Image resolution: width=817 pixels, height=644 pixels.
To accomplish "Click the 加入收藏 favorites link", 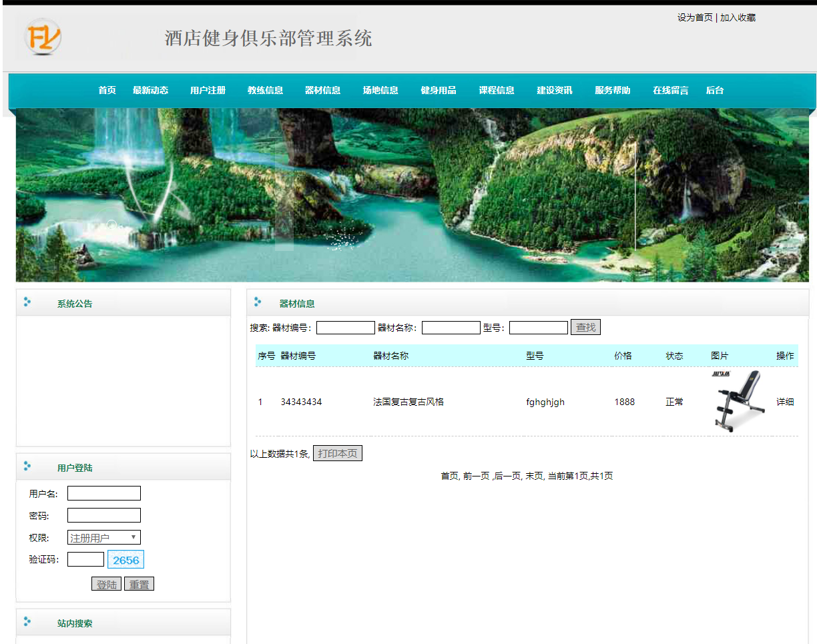I will [737, 17].
